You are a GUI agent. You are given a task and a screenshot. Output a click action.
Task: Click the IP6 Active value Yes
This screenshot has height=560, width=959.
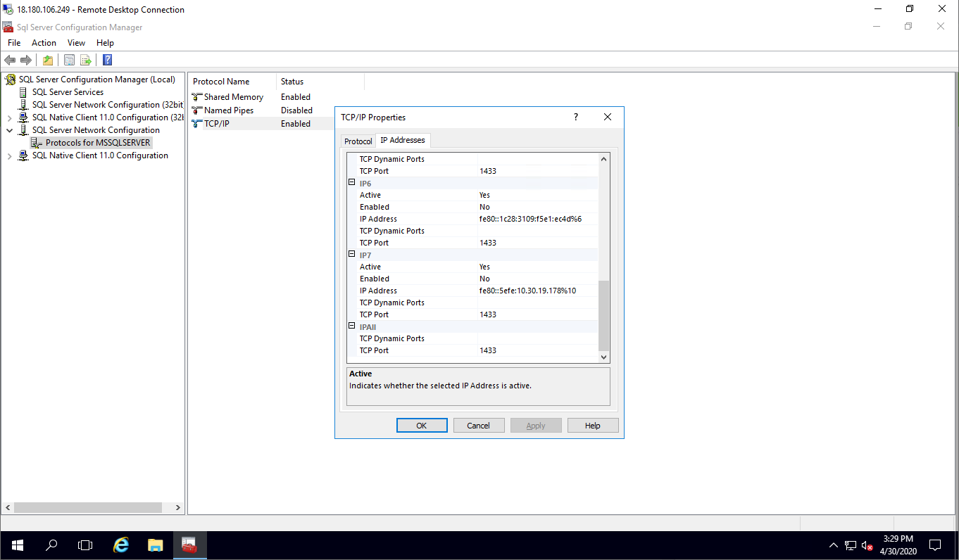point(484,195)
